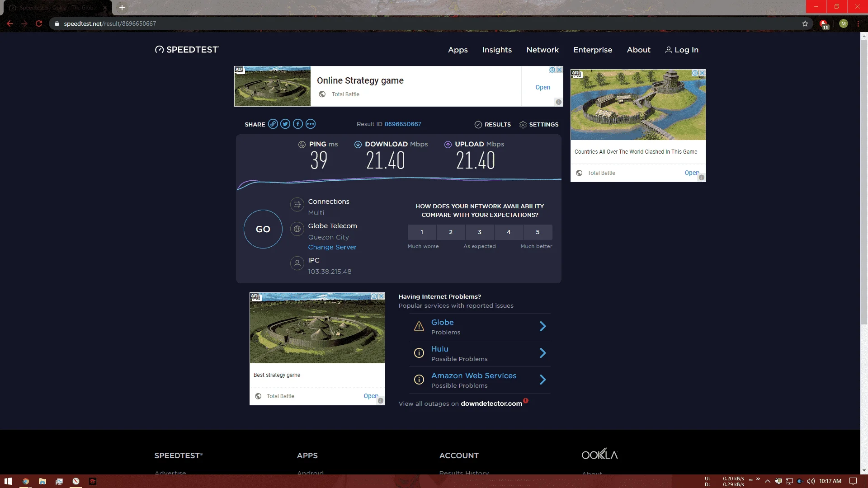Open the SETTINGS page
Image resolution: width=868 pixels, height=488 pixels.
pyautogui.click(x=539, y=124)
